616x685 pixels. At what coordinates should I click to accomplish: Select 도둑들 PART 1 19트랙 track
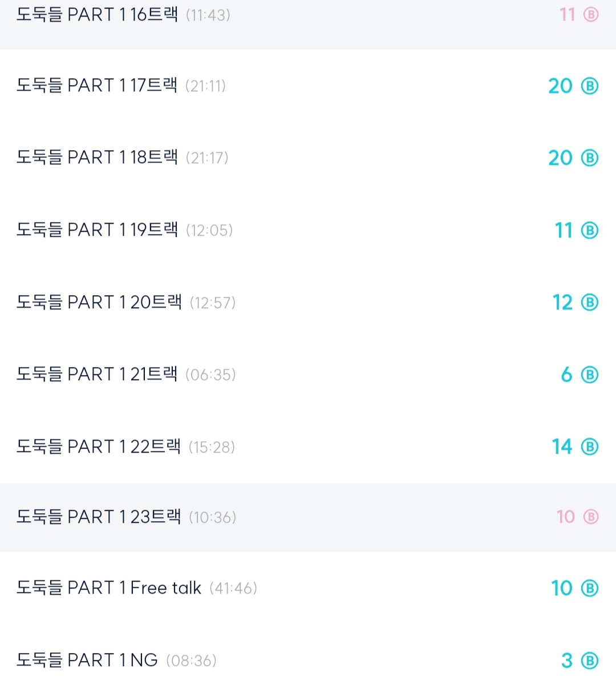point(97,230)
